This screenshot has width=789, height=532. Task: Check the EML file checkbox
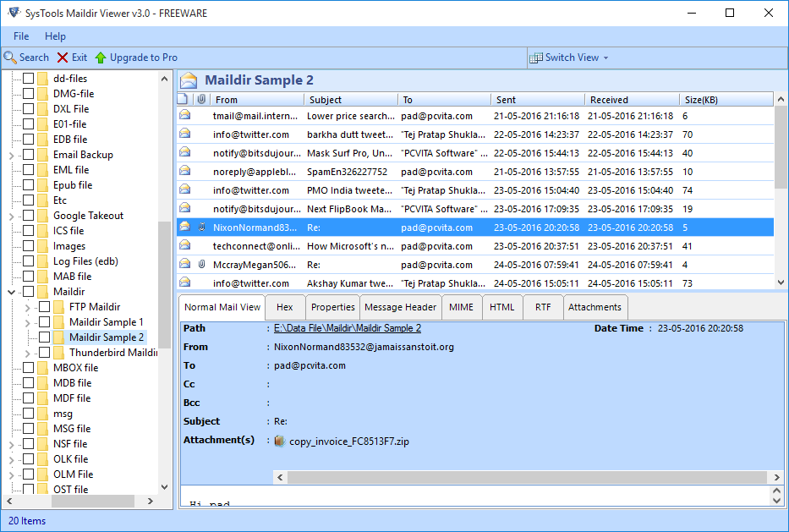point(29,170)
